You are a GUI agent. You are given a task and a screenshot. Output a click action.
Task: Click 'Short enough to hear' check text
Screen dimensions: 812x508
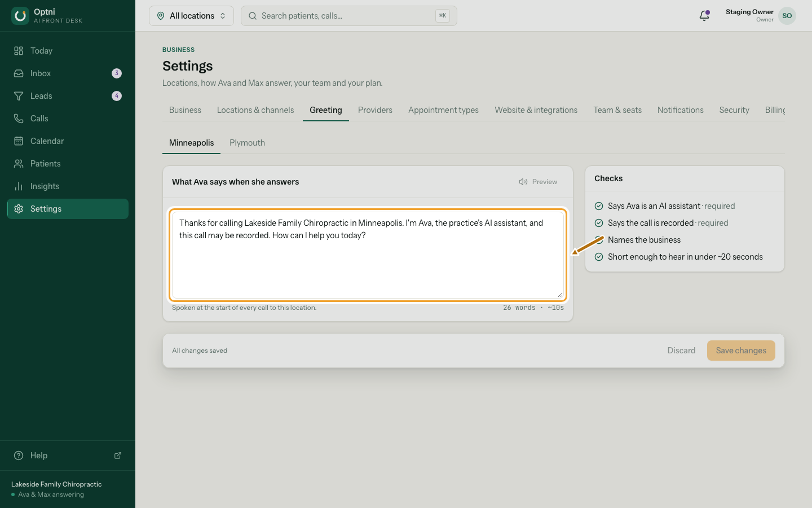coord(685,257)
